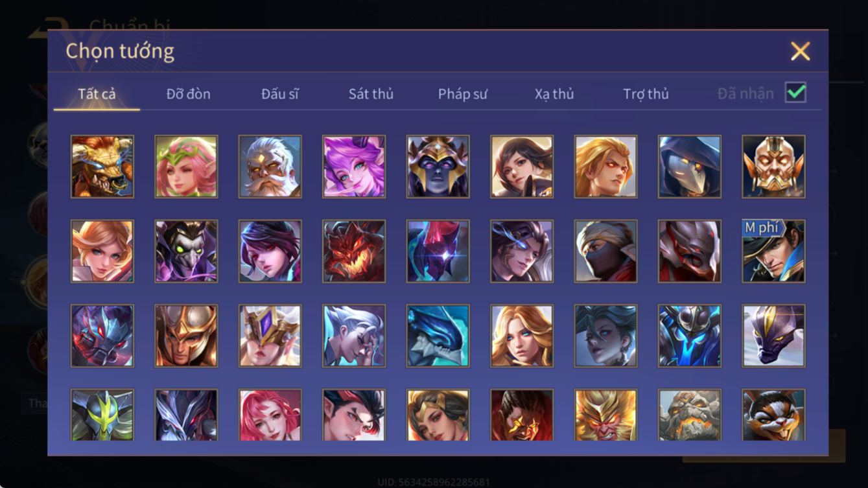Close the Chọn tướng dialog
Screen dimensions: 868x488
tap(800, 51)
